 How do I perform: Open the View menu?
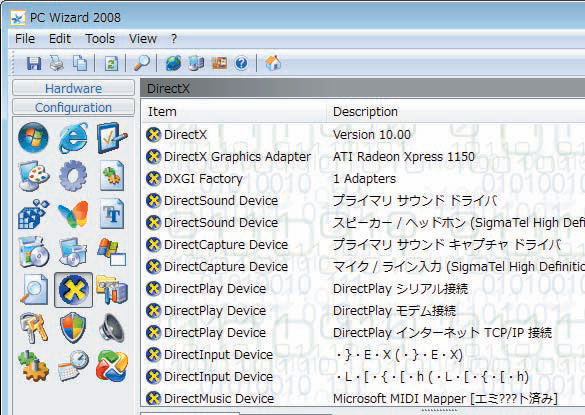[x=143, y=38]
